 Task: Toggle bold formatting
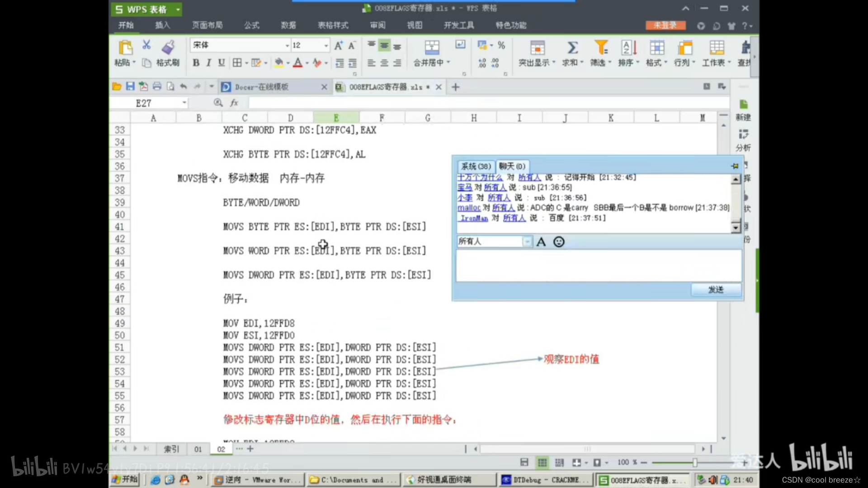click(x=196, y=63)
